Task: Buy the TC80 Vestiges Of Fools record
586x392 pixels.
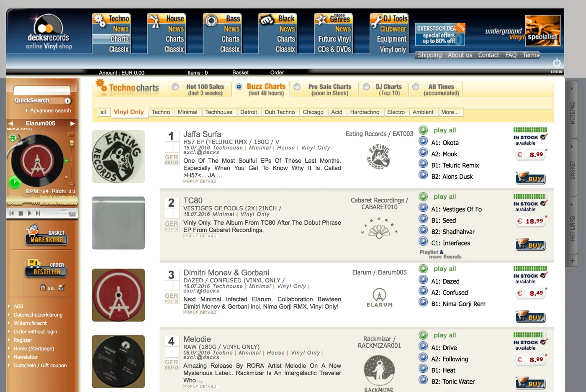Action: click(530, 245)
